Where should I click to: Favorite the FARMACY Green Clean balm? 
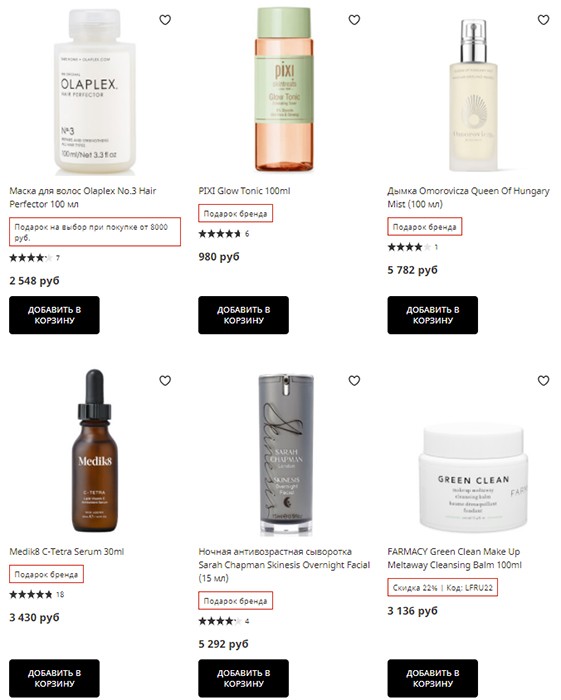pyautogui.click(x=543, y=380)
